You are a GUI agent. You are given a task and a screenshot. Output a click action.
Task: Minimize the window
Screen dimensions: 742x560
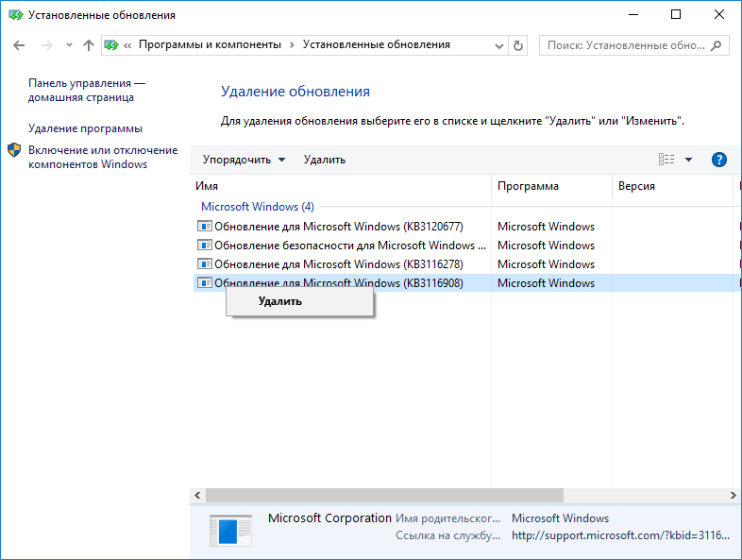tap(633, 15)
